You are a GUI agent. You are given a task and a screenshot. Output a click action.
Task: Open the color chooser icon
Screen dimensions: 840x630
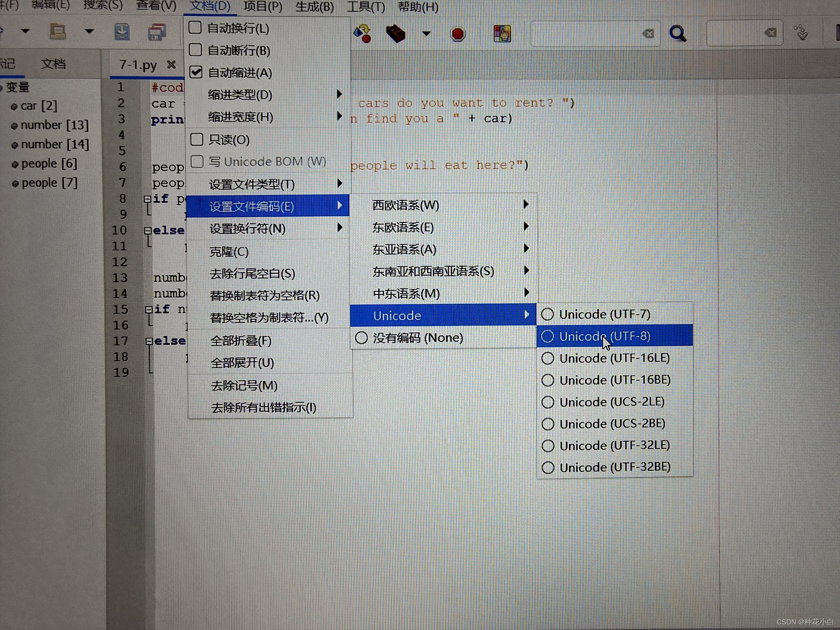[x=502, y=34]
